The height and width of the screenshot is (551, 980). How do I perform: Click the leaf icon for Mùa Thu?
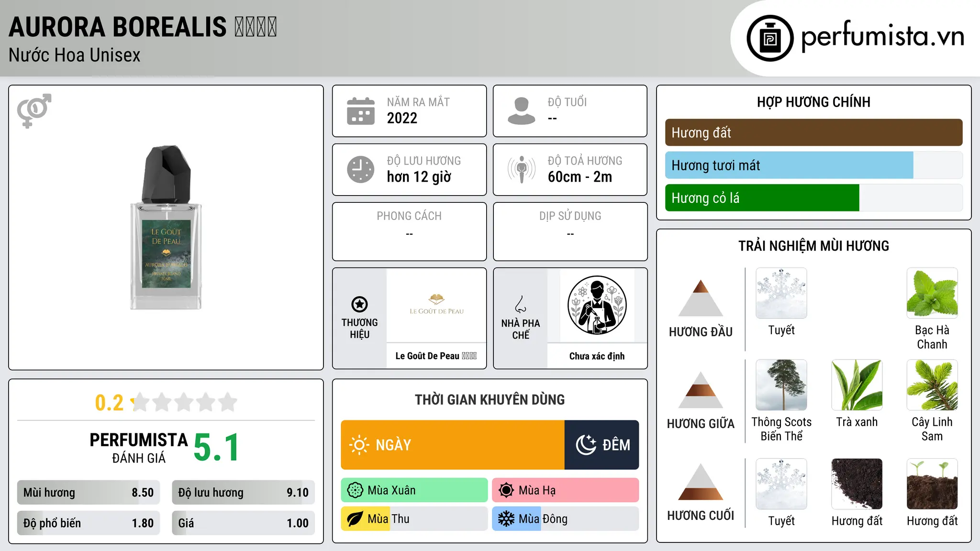pyautogui.click(x=355, y=519)
